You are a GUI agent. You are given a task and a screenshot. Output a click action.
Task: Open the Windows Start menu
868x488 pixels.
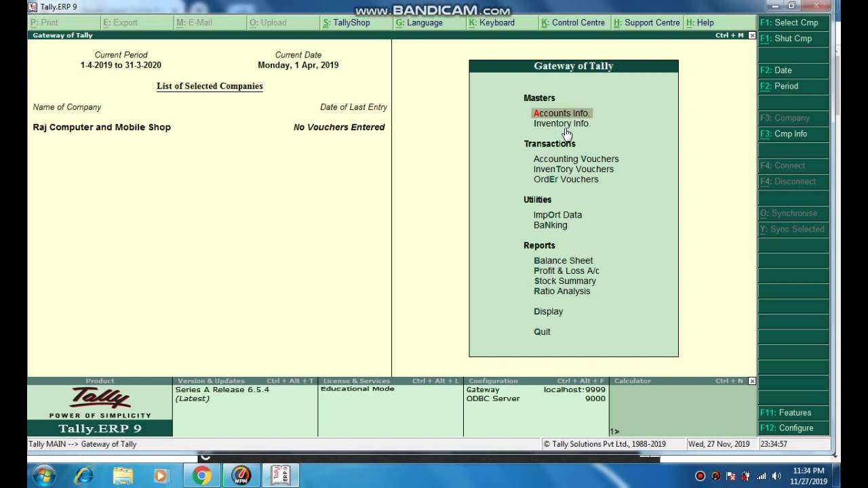(43, 476)
